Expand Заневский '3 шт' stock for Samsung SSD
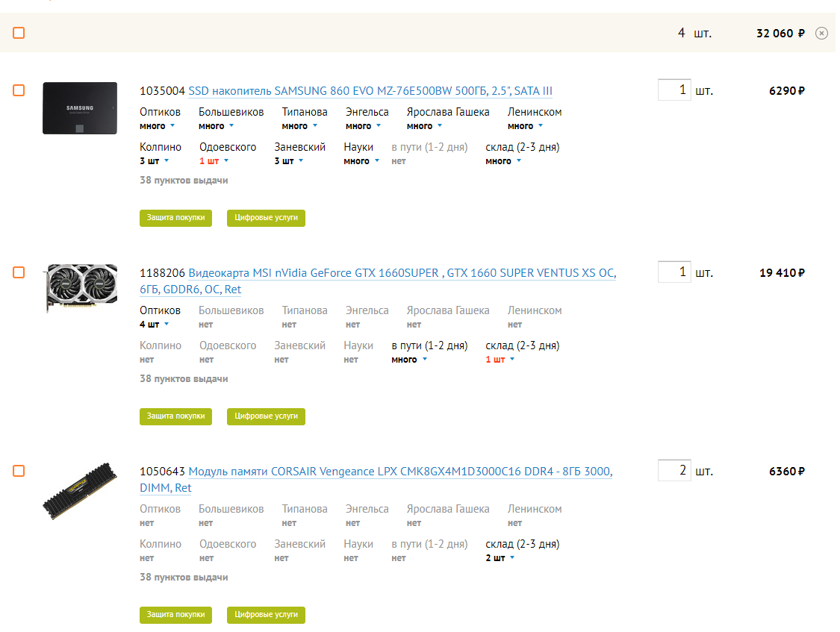 point(289,161)
